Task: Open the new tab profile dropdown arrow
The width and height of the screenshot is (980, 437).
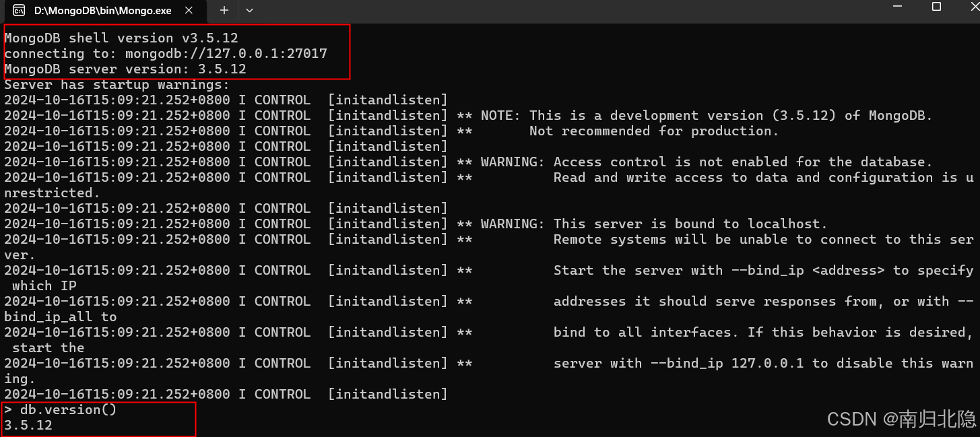Action: click(x=249, y=10)
